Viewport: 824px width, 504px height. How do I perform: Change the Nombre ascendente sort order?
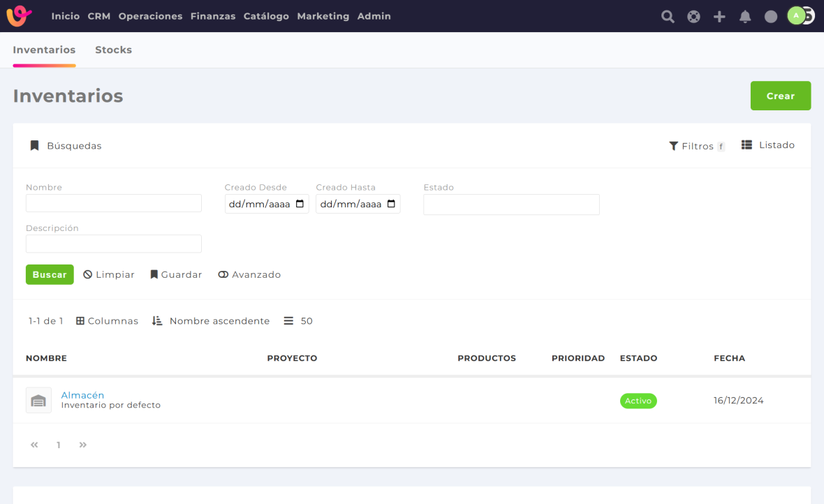(211, 321)
